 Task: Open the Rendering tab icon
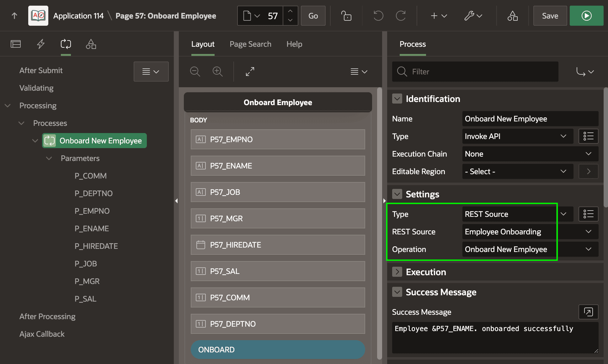(16, 44)
